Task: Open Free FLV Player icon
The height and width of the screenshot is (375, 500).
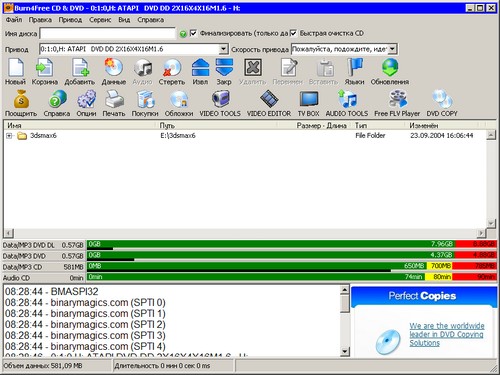Action: coord(397,99)
